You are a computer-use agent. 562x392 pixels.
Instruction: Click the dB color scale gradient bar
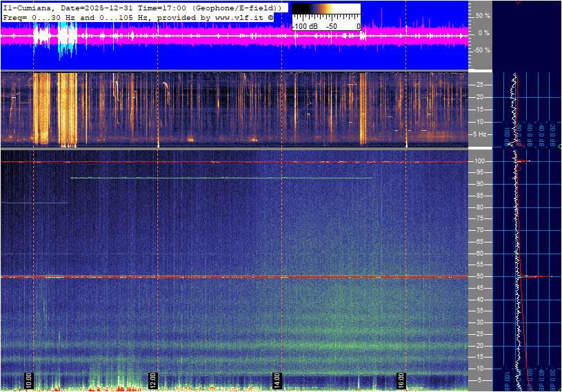[325, 11]
